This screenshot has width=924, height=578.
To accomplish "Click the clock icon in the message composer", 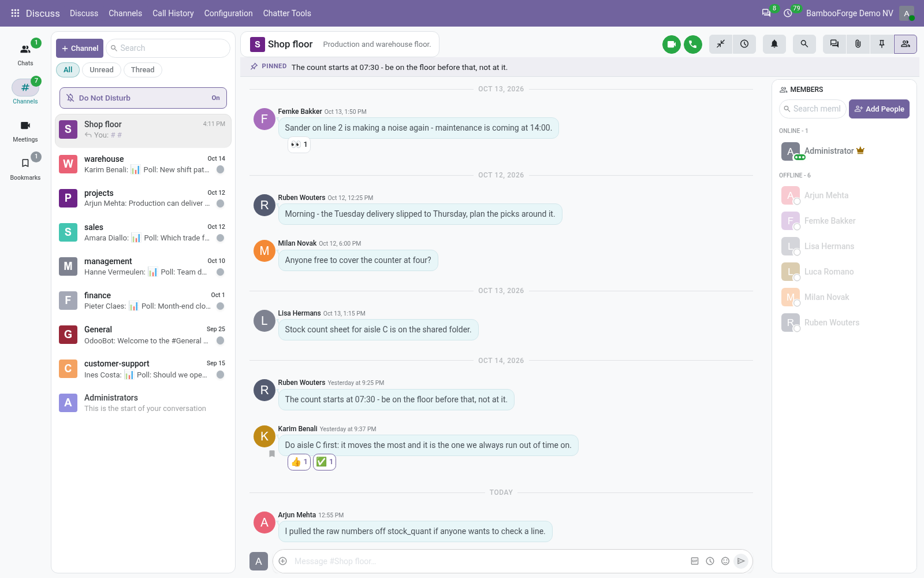I will (710, 561).
